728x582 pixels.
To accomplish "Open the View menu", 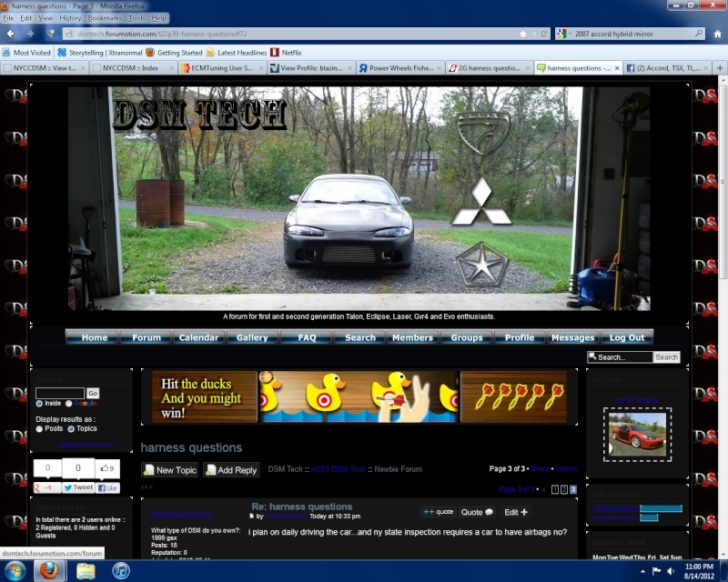I will (45, 18).
